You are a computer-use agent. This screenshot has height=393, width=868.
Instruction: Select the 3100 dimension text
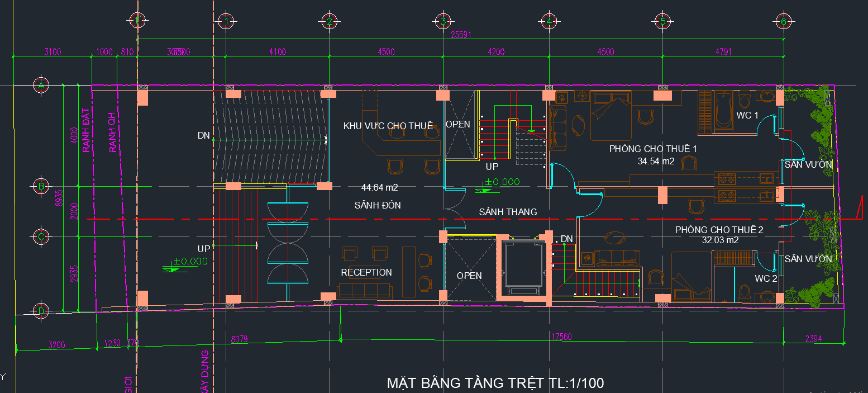pyautogui.click(x=53, y=52)
